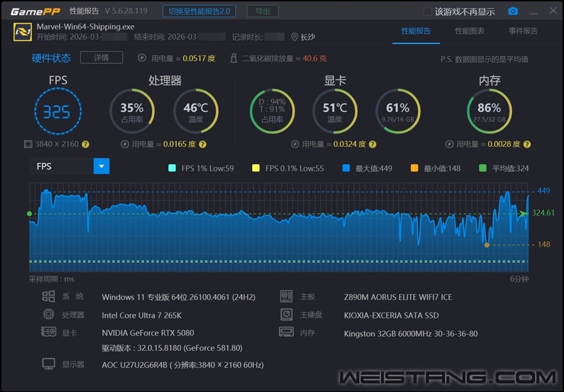Click the CO2 emissions bottle icon
Image resolution: width=564 pixels, height=392 pixels.
(234, 58)
